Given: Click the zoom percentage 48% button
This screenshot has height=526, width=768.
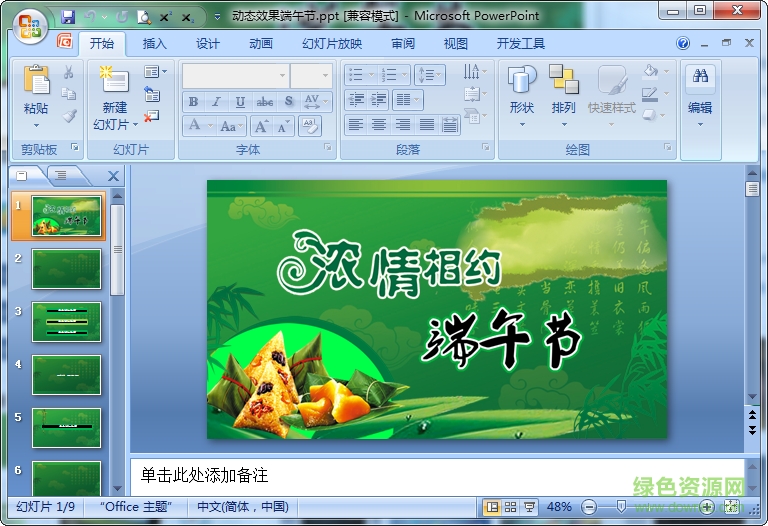Looking at the screenshot, I should (x=560, y=507).
